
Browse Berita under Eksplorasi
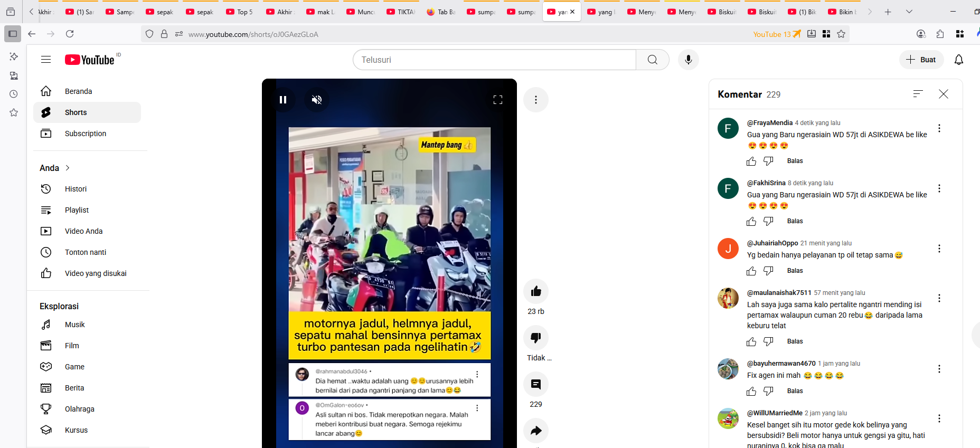pos(87,388)
